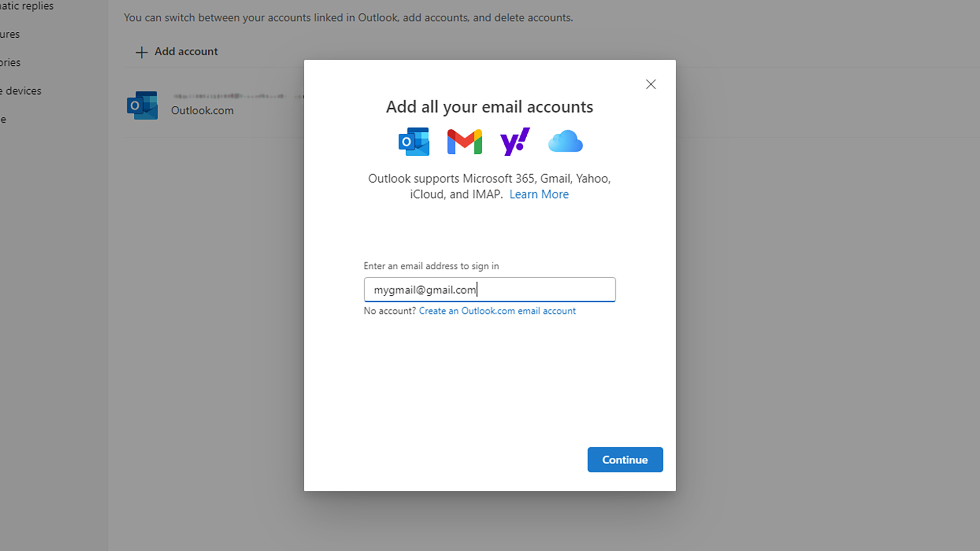This screenshot has height=551, width=980.
Task: Open the Categories settings item
Action: pyautogui.click(x=10, y=63)
